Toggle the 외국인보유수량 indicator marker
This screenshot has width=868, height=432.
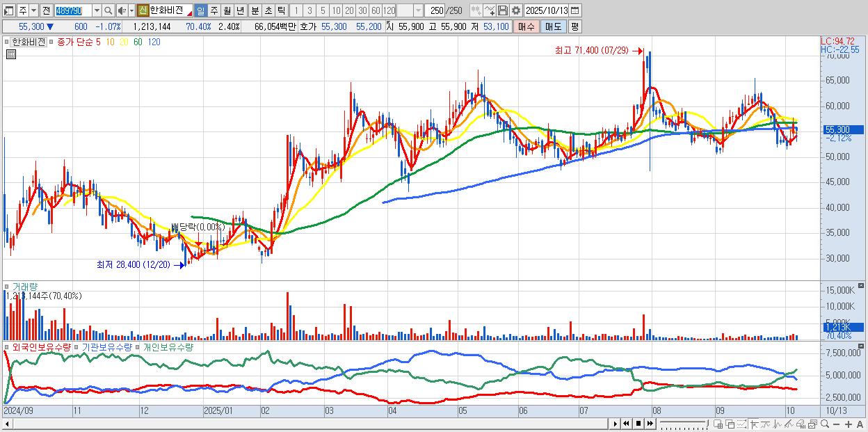(x=8, y=346)
